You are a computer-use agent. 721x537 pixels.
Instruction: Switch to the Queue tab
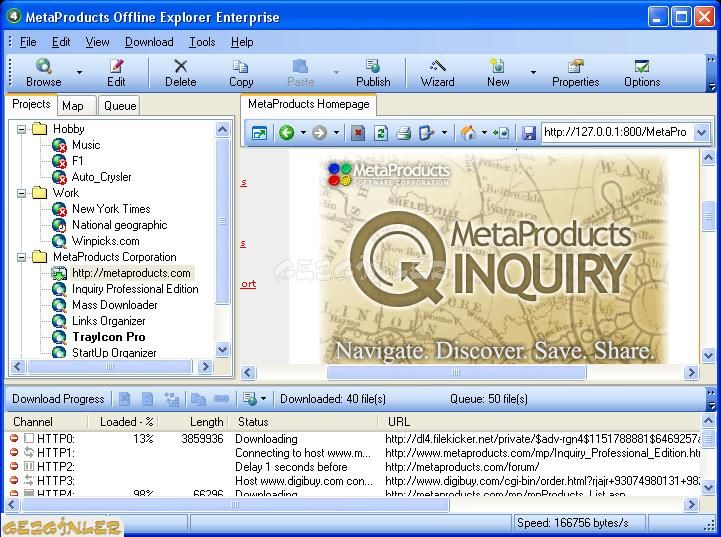pos(120,106)
